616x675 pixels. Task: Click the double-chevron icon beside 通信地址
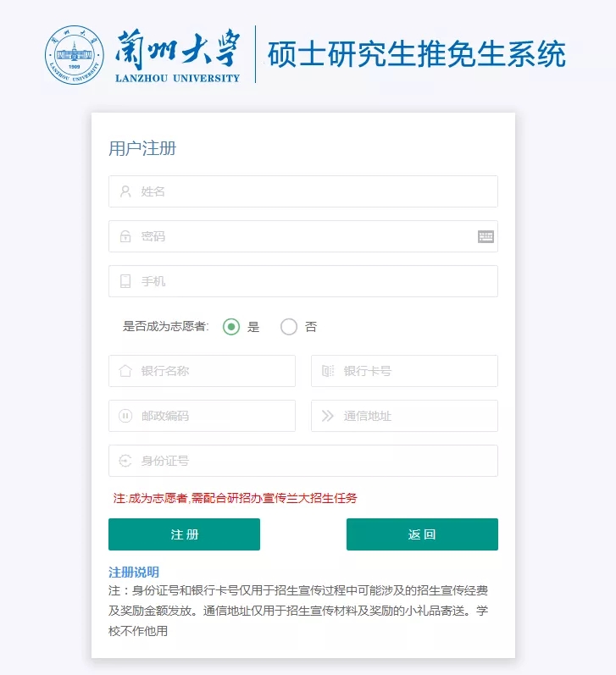327,416
